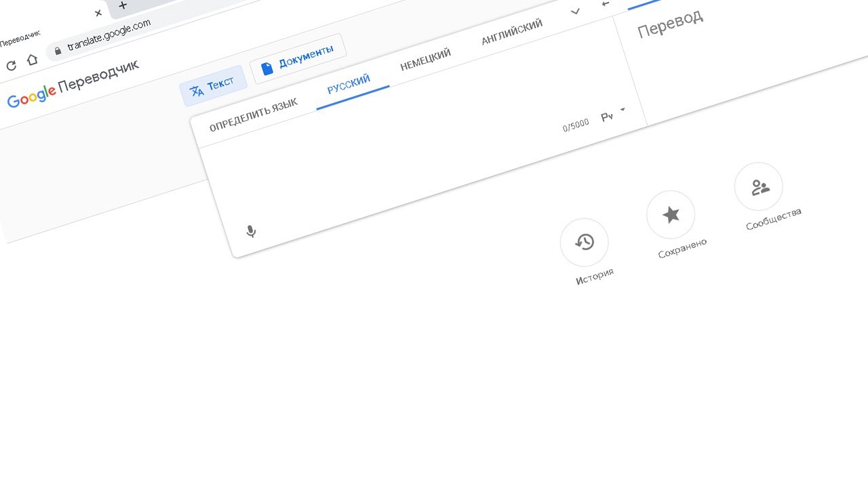Click the Перевод output placeholder text
This screenshot has height=488, width=868.
click(x=670, y=23)
